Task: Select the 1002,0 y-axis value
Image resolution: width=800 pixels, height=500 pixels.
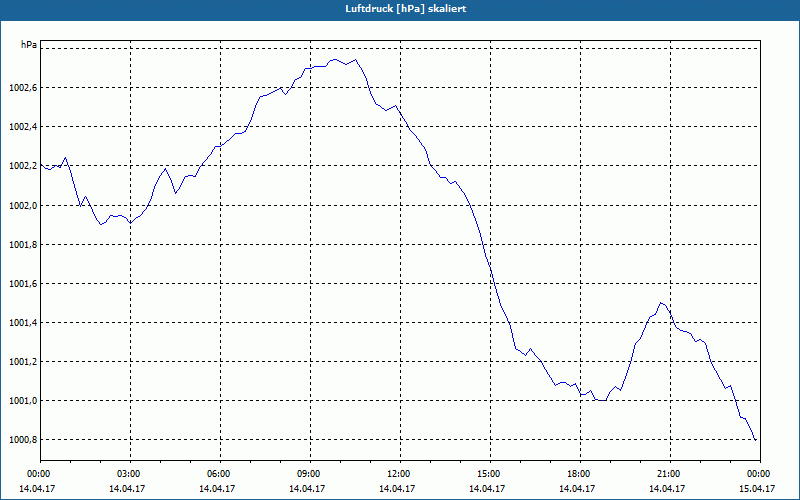Action: pyautogui.click(x=23, y=205)
